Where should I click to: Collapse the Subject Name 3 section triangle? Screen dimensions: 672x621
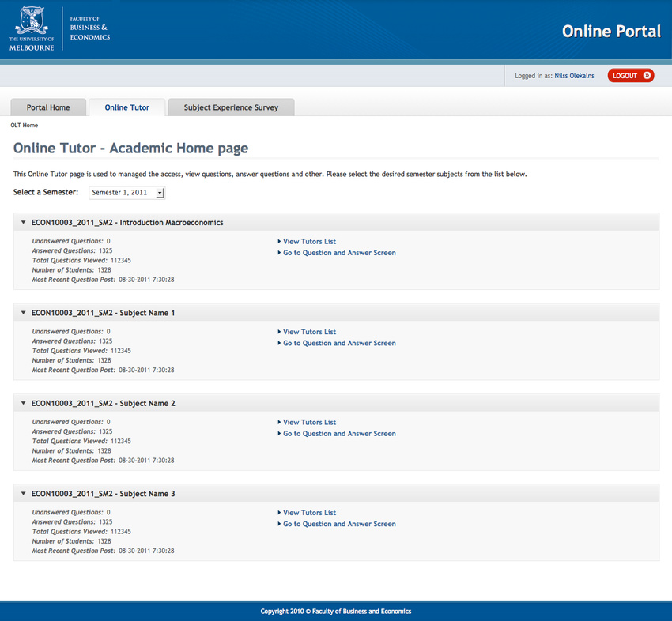(x=23, y=493)
